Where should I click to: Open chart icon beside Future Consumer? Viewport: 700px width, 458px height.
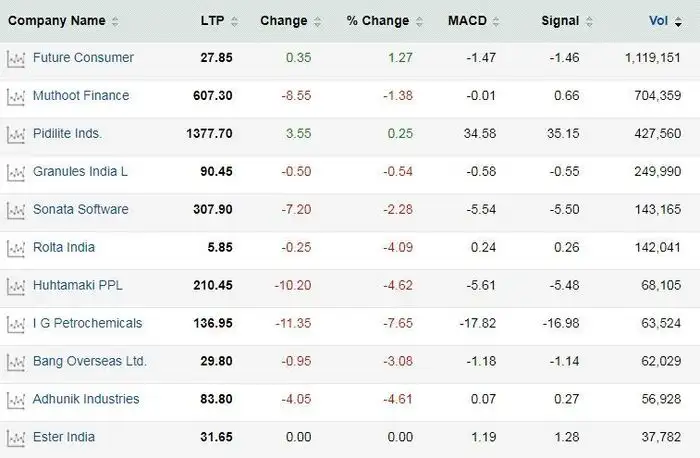[x=15, y=59]
